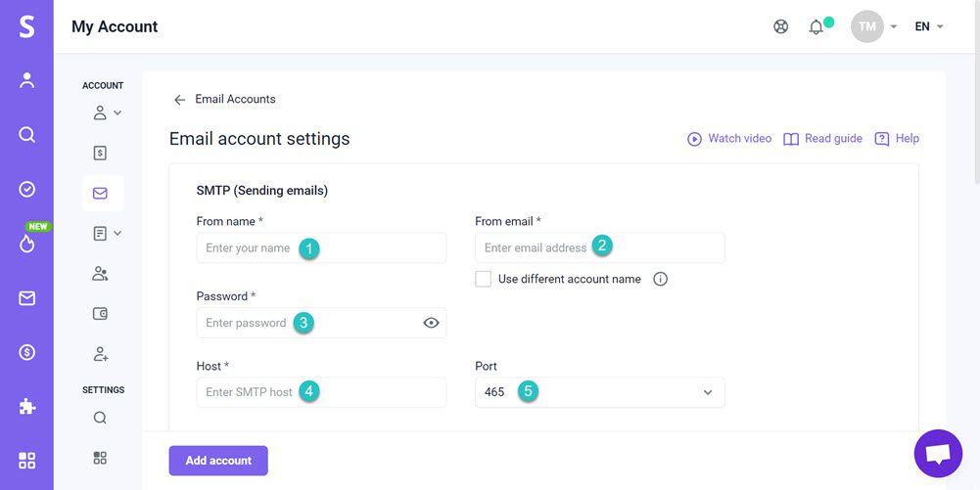Expand the EN language selector

pos(929,27)
